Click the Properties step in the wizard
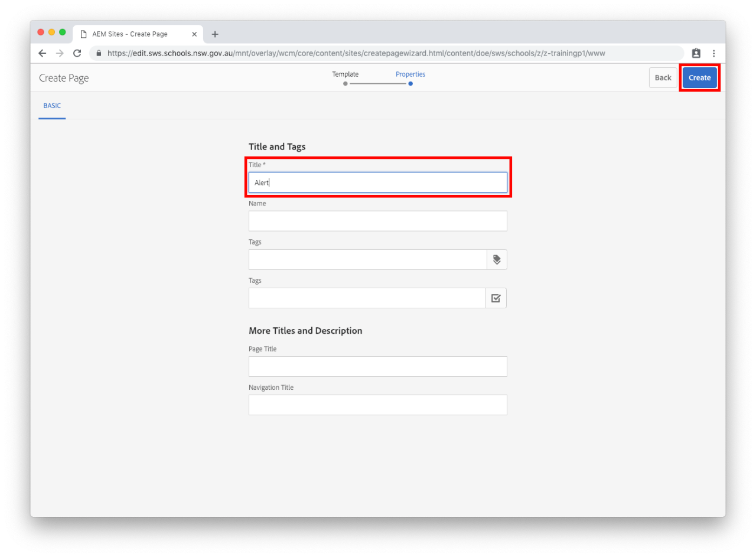Screen dimensions: 756x557 click(x=410, y=77)
